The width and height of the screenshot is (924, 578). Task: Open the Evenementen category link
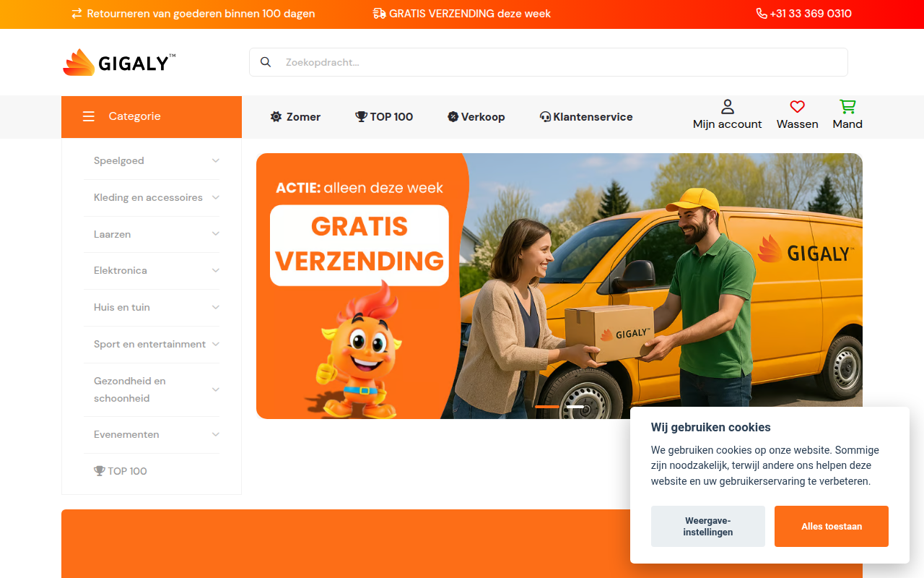pos(126,434)
